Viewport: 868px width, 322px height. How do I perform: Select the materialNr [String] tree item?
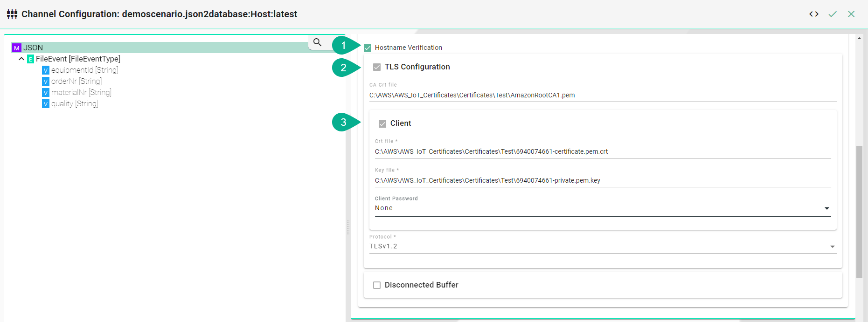[x=81, y=93]
